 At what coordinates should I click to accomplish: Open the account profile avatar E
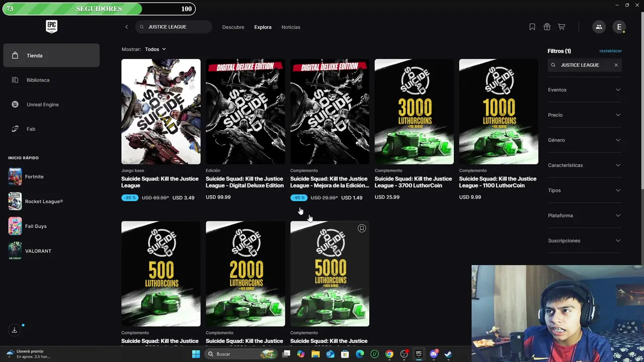tap(619, 27)
